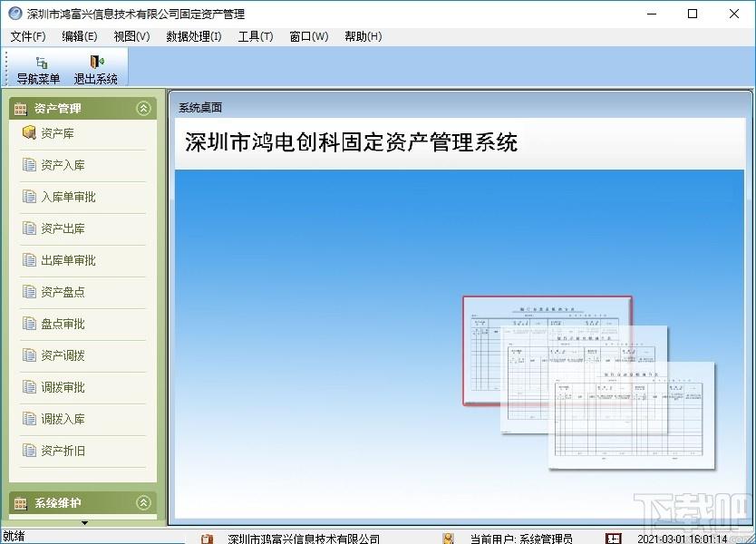Open the 视图(V) menu
Screen dimensions: 756x544
(131, 36)
